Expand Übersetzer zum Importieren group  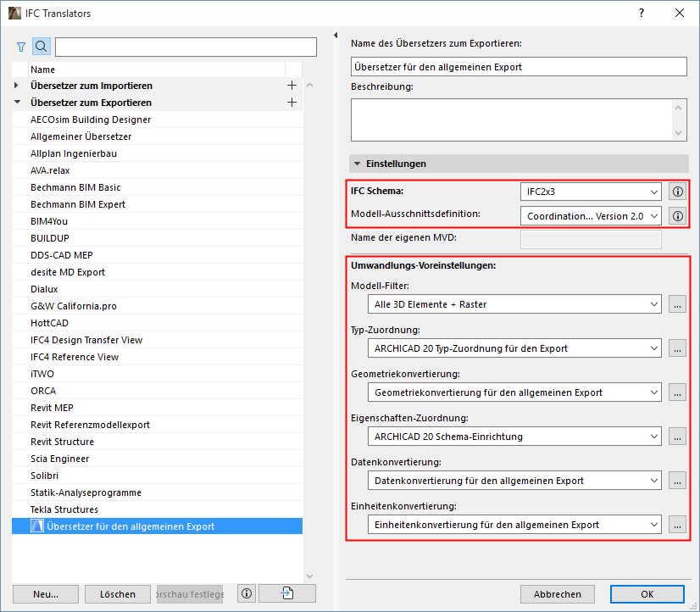tap(16, 86)
